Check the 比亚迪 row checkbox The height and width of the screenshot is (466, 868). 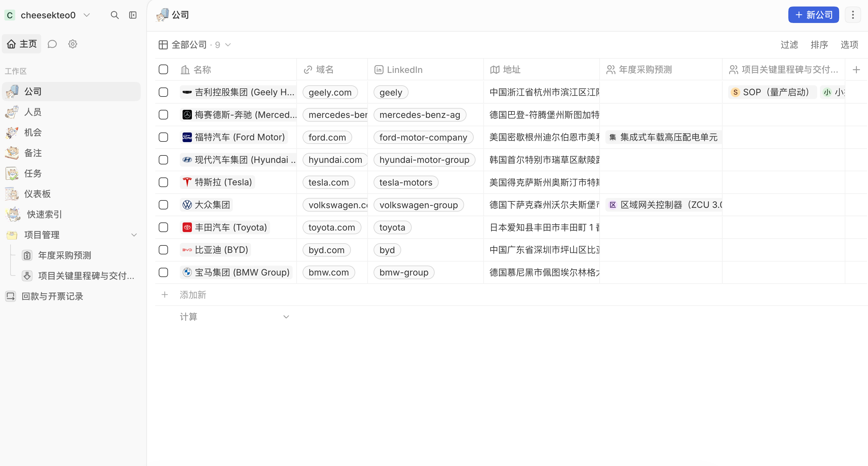[x=163, y=250]
